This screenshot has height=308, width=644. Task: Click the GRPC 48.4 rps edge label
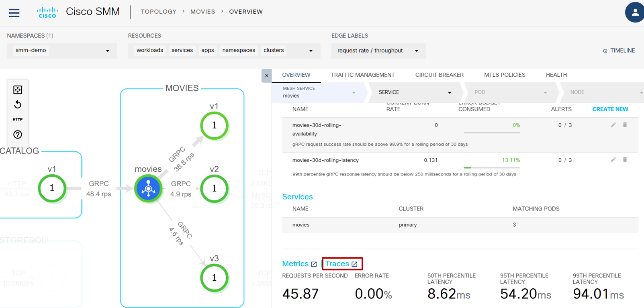pos(98,189)
